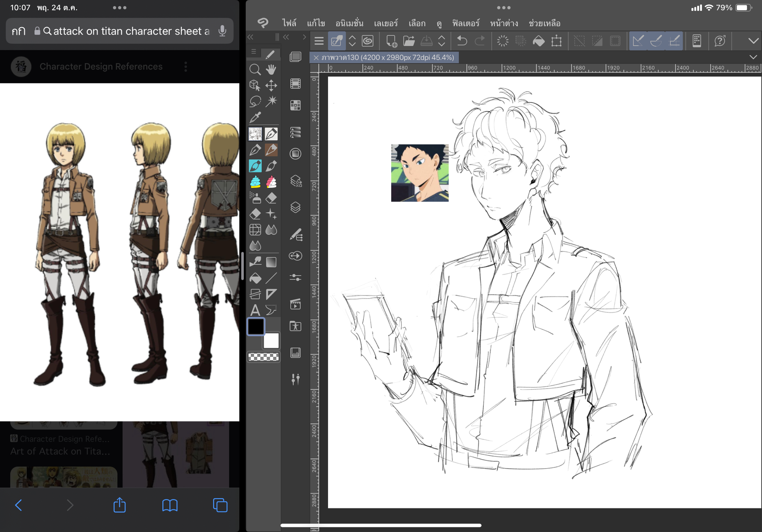Select the Fill bucket tool
Screen dimensions: 762x532
coord(255,278)
